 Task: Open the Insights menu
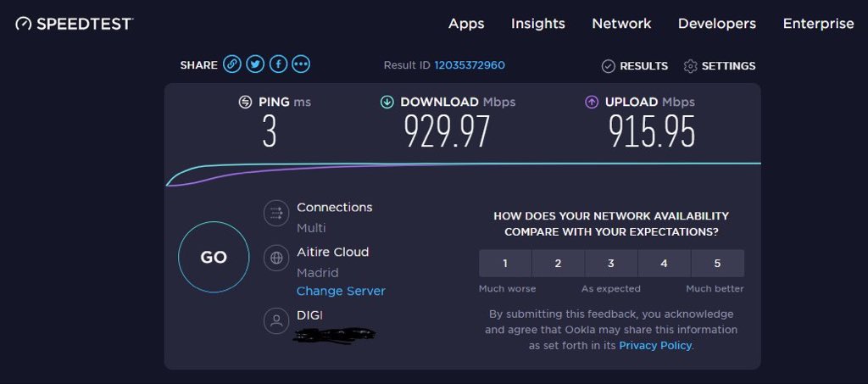(537, 24)
